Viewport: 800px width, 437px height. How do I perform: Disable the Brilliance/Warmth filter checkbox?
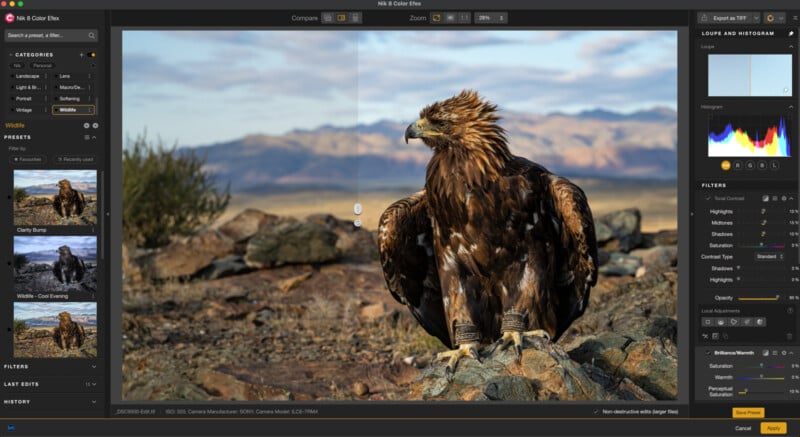(x=708, y=353)
